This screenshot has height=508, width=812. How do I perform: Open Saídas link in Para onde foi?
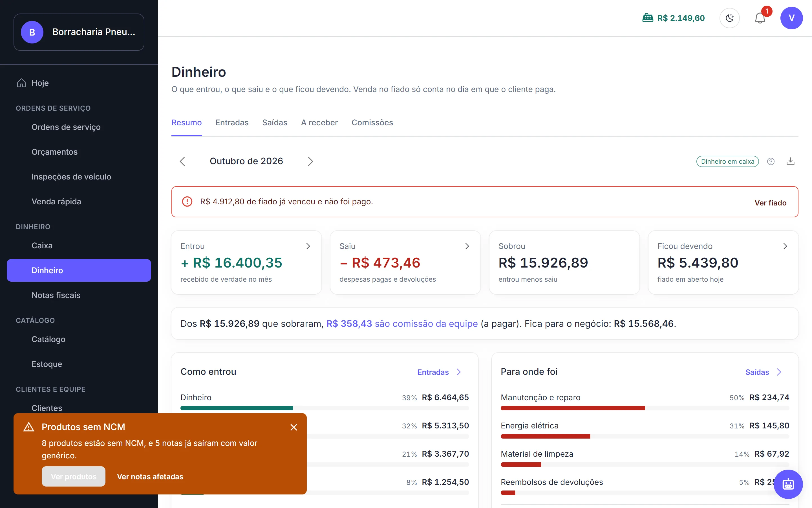click(764, 372)
